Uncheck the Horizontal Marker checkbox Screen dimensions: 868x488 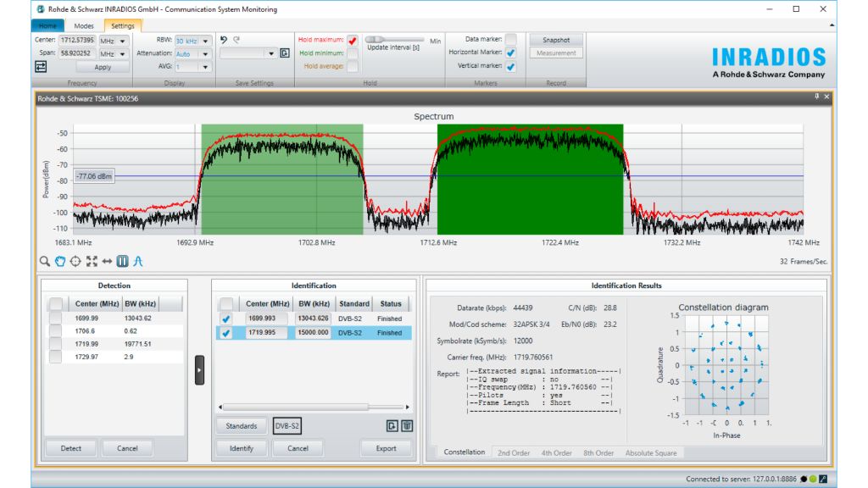(x=510, y=53)
